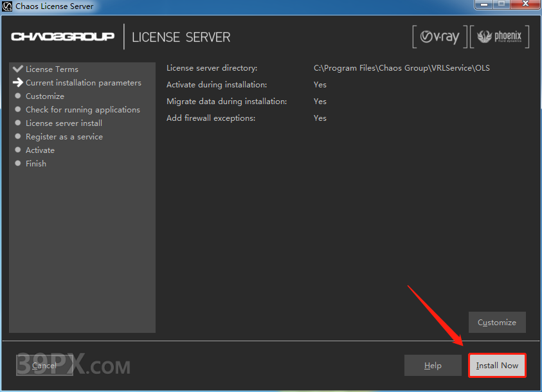Click the bullet beside License server install
The width and height of the screenshot is (542, 392).
point(18,123)
